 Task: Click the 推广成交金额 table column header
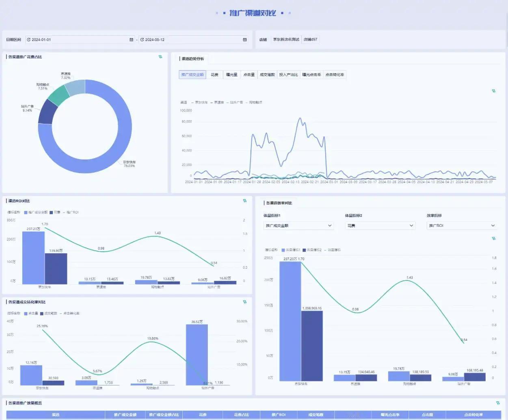coord(125,415)
